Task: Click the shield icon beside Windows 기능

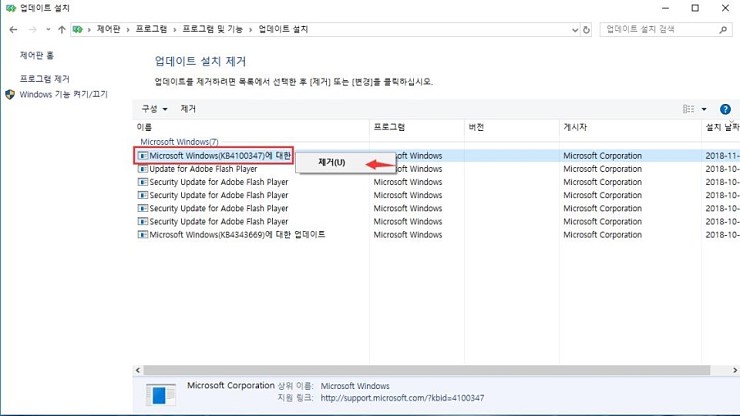Action: [10, 94]
